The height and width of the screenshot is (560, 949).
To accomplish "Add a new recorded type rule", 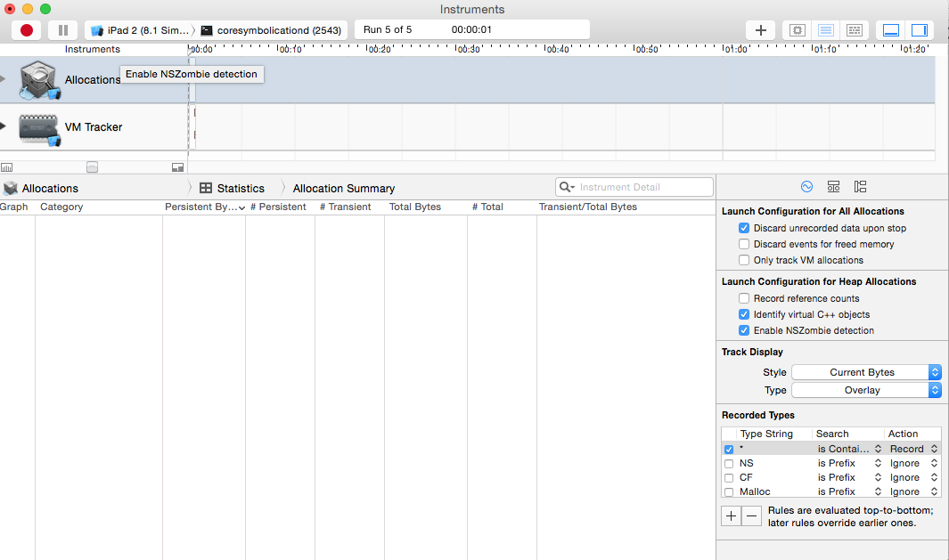I will (x=731, y=515).
